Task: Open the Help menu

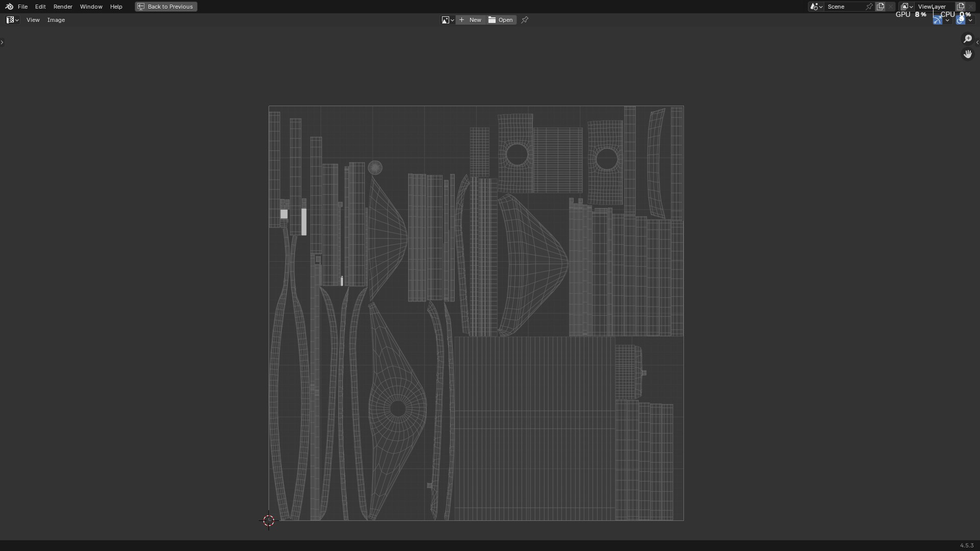Action: pos(116,7)
